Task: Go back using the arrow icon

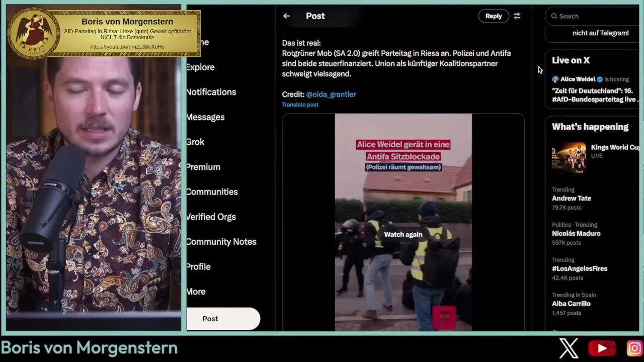Action: pyautogui.click(x=286, y=16)
